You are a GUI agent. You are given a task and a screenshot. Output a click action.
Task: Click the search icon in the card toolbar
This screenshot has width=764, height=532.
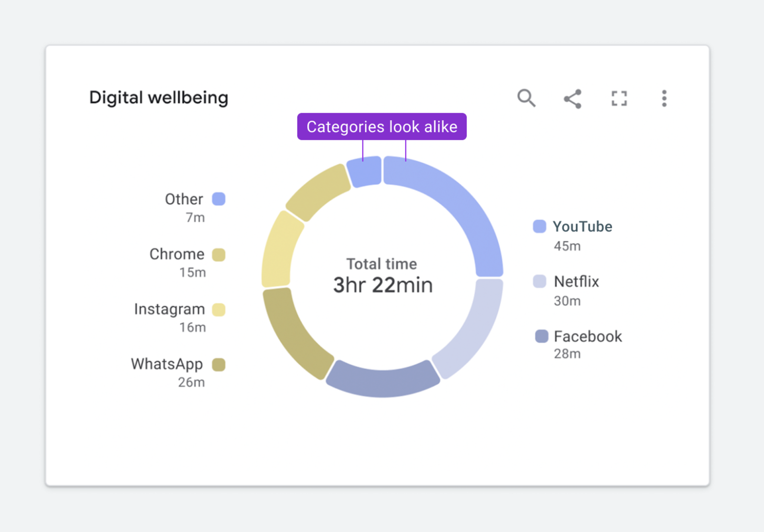[x=527, y=98]
